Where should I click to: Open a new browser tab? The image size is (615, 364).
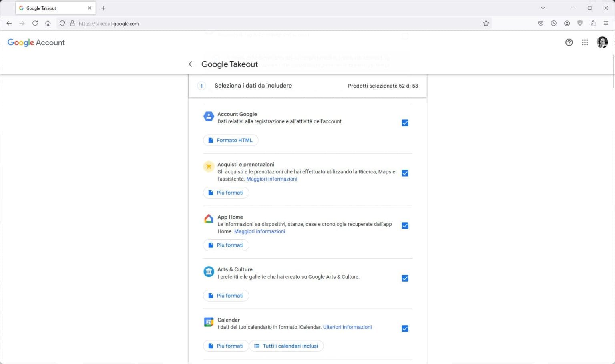[x=103, y=8]
